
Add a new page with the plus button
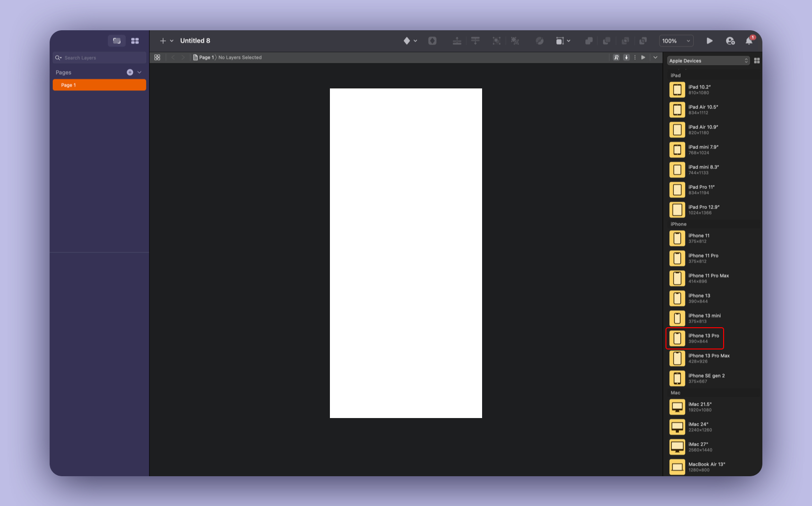[x=130, y=72]
